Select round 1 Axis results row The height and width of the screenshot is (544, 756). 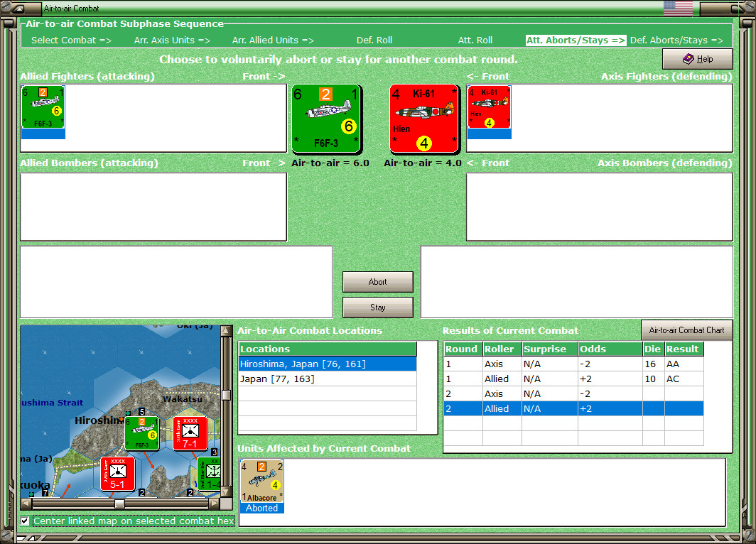pyautogui.click(x=573, y=364)
